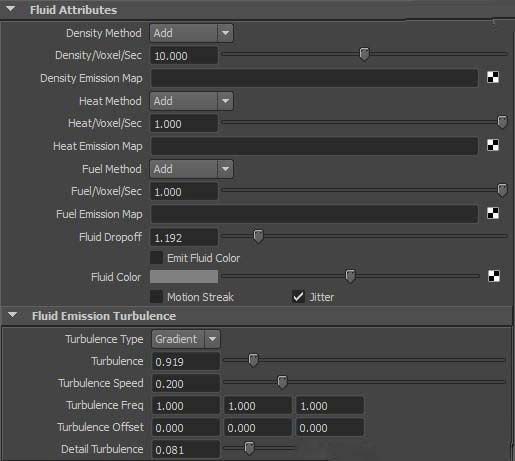Open the Fluid Color gray swatch
The height and width of the screenshot is (461, 515).
(184, 277)
